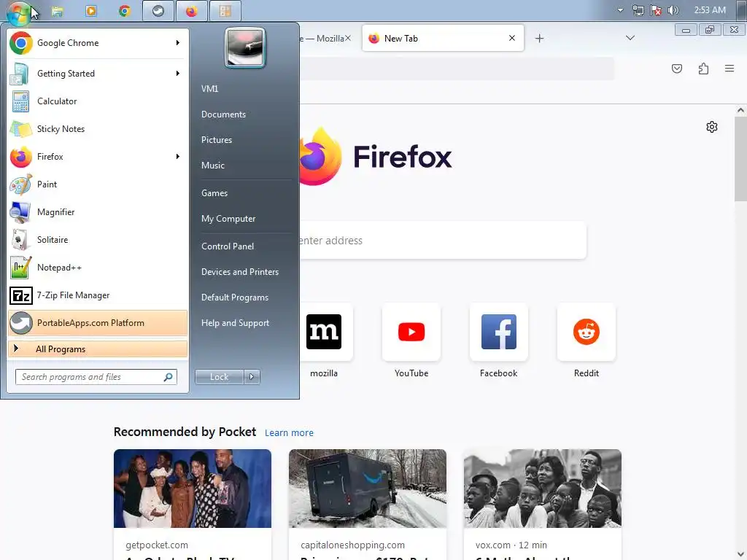
Task: Open Music library
Action: [x=212, y=166]
